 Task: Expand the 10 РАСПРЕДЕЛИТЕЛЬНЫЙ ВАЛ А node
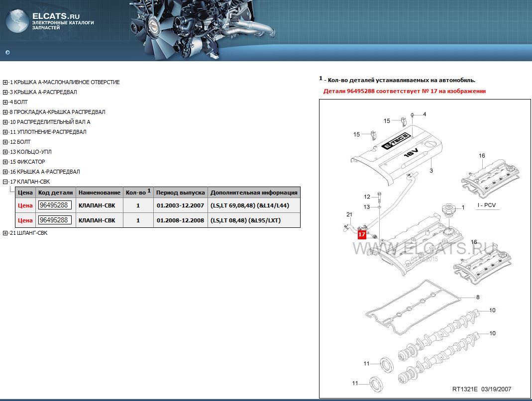click(x=5, y=122)
